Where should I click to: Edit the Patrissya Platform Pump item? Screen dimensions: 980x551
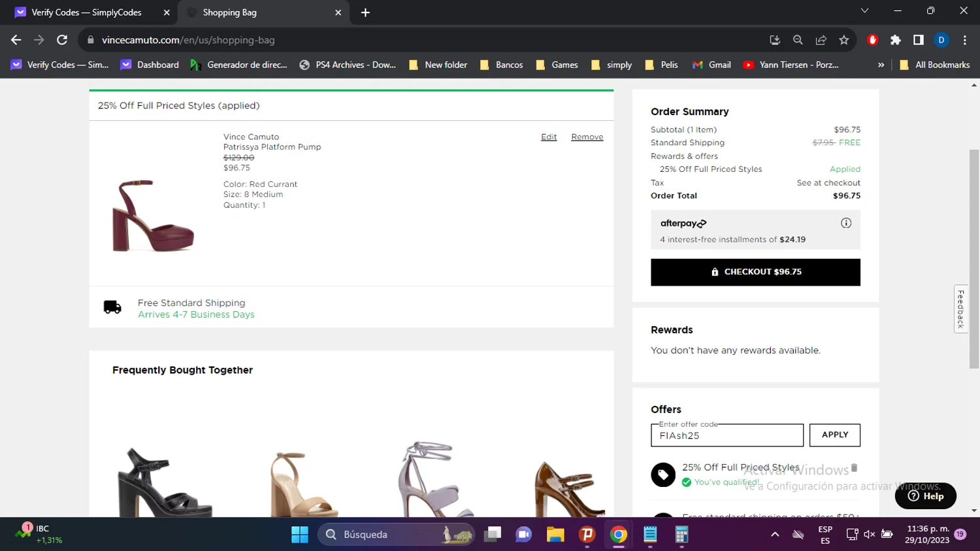[x=549, y=137]
